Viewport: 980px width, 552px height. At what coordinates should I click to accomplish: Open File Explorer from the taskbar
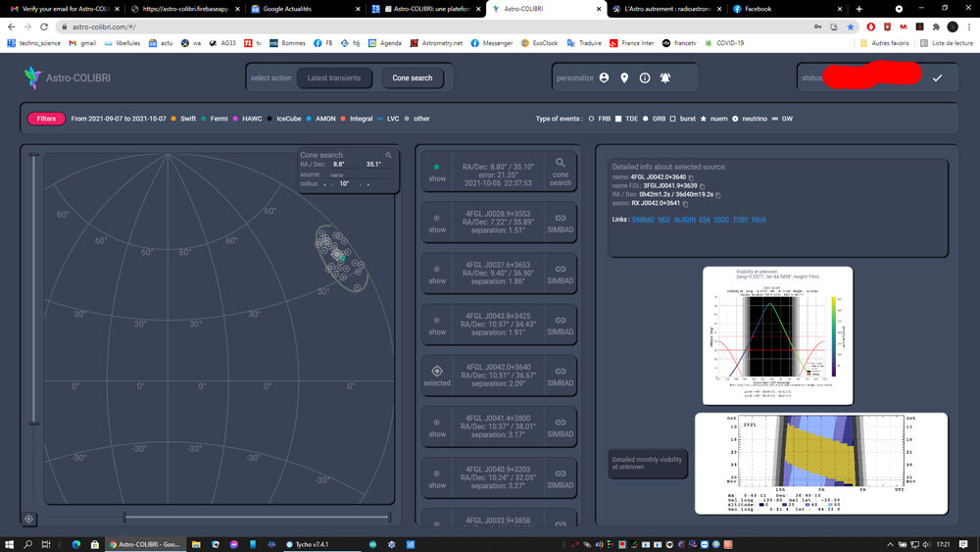196,544
